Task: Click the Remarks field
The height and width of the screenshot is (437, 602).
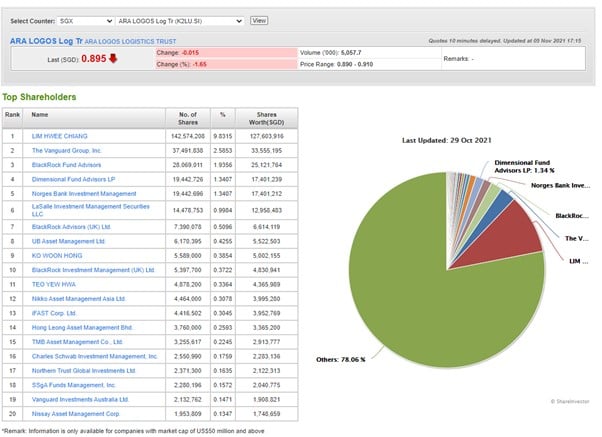Action: click(x=513, y=58)
